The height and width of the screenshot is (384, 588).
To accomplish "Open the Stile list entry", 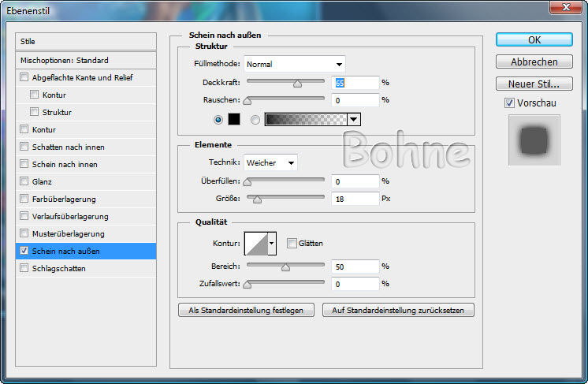I will click(x=86, y=41).
